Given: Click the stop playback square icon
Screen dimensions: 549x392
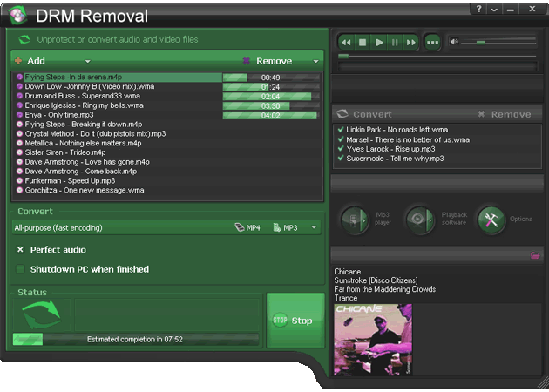Looking at the screenshot, I should click(x=363, y=42).
